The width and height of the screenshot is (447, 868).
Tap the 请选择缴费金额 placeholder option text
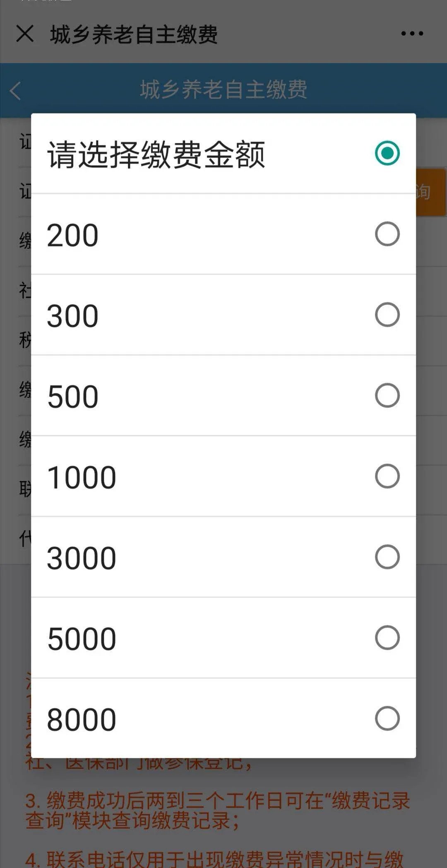point(156,154)
